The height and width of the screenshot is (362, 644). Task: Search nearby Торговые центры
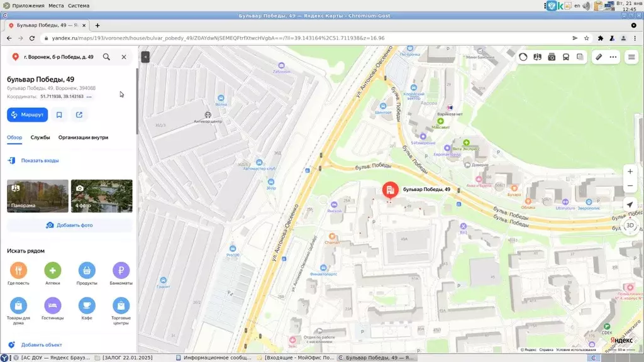pos(121,311)
